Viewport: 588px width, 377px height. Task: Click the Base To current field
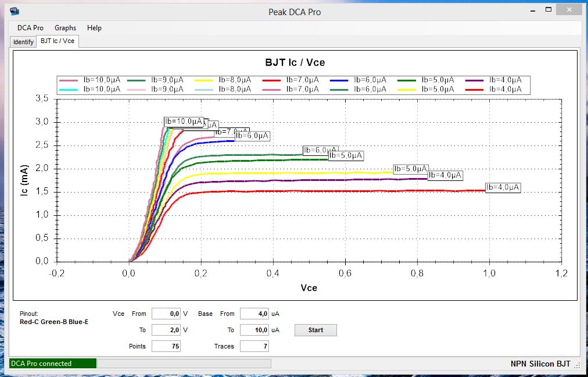click(254, 330)
